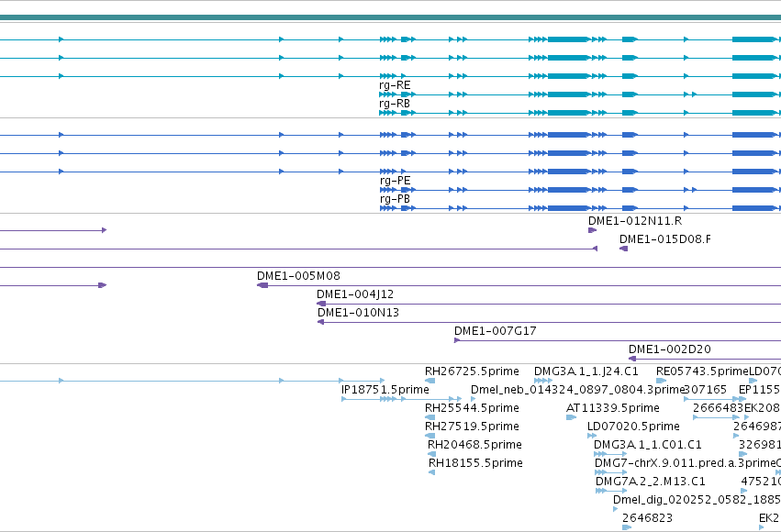Click the DME1-005M08 BAC label
Screen dimensions: 781x532
point(298,276)
